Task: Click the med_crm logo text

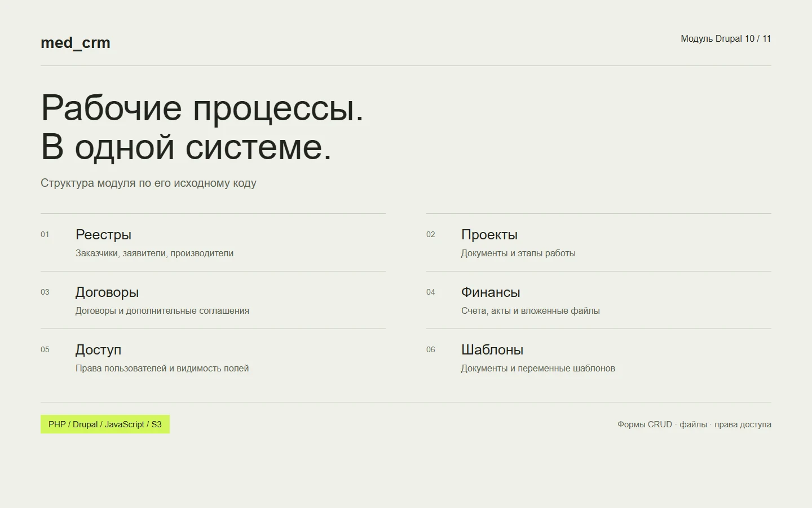Action: pos(76,43)
